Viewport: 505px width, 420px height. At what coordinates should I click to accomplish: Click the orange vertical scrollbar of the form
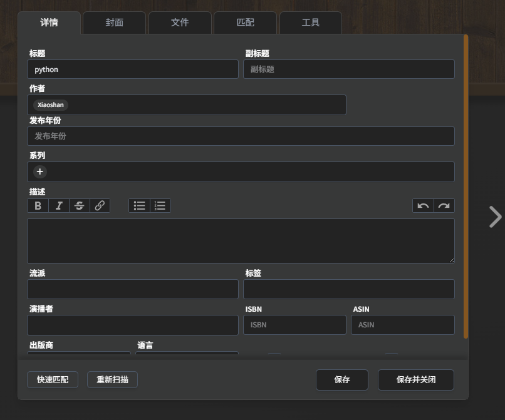tap(466, 187)
